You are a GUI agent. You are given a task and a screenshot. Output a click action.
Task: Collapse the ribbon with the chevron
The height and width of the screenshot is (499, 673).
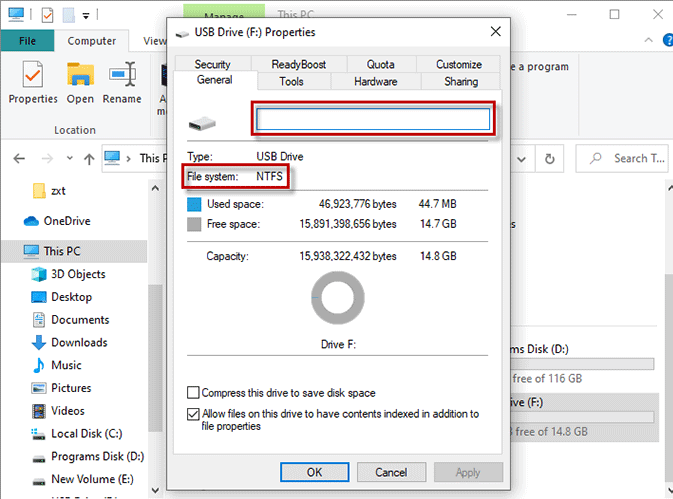[x=649, y=40]
